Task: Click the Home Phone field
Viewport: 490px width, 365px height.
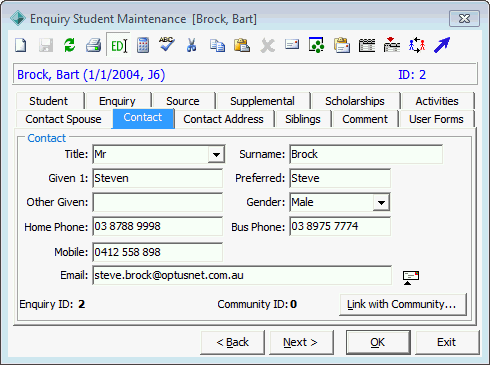Action: (157, 226)
